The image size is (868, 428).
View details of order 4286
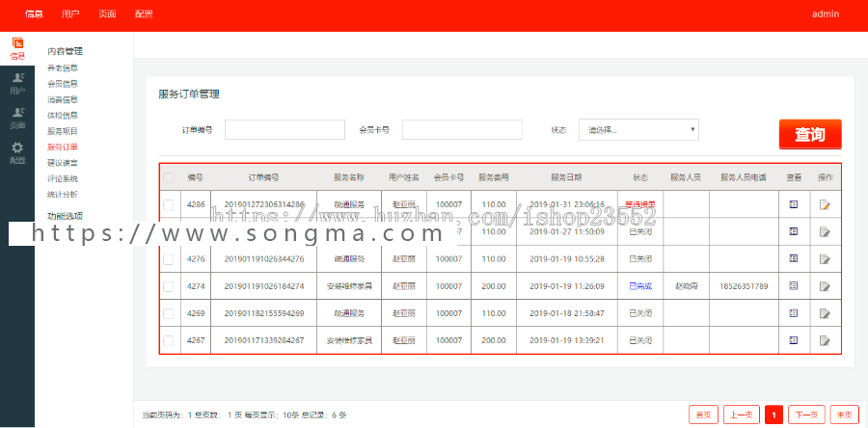pyautogui.click(x=794, y=204)
